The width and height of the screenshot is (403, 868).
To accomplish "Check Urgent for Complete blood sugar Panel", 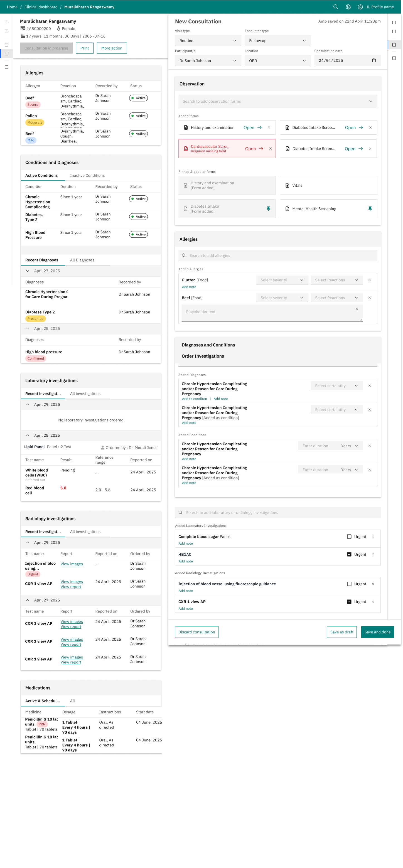I will tap(349, 537).
